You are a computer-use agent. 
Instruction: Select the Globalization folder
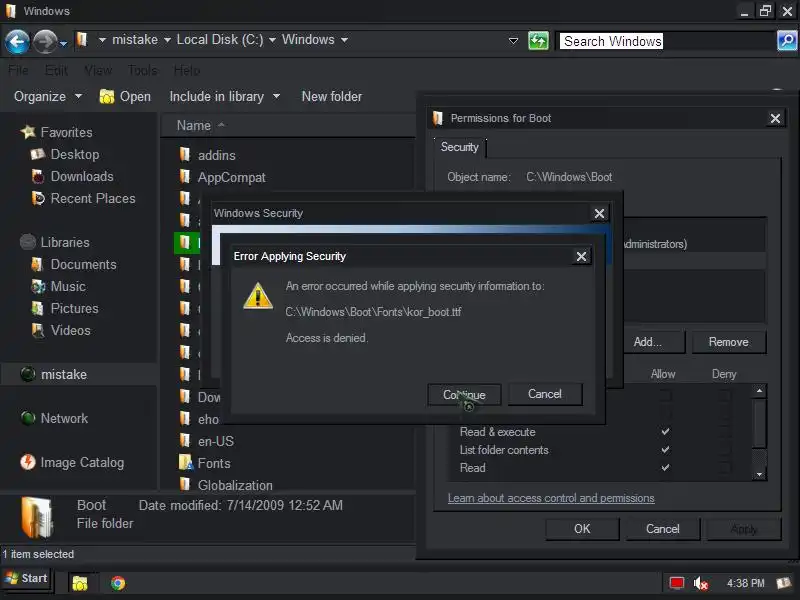(235, 485)
